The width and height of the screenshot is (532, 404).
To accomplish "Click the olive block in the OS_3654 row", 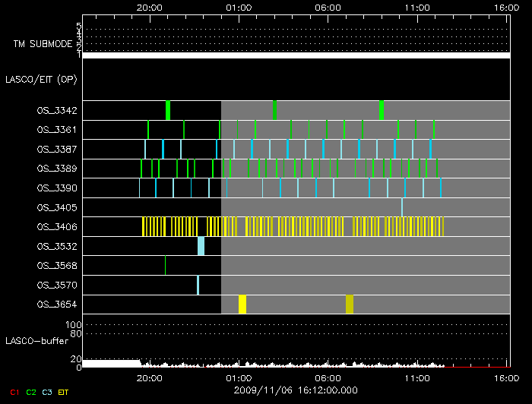I will (x=350, y=304).
